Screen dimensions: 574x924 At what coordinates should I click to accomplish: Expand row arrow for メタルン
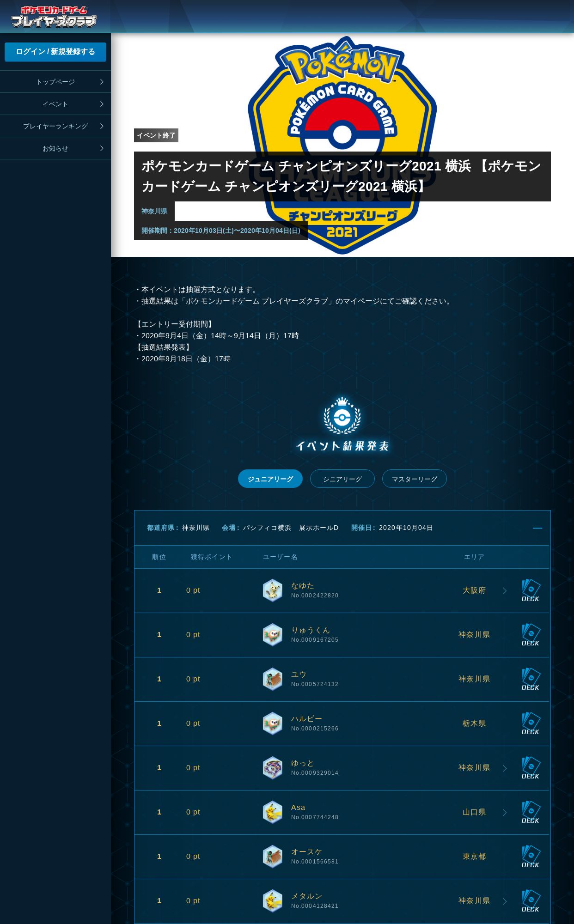click(x=505, y=901)
